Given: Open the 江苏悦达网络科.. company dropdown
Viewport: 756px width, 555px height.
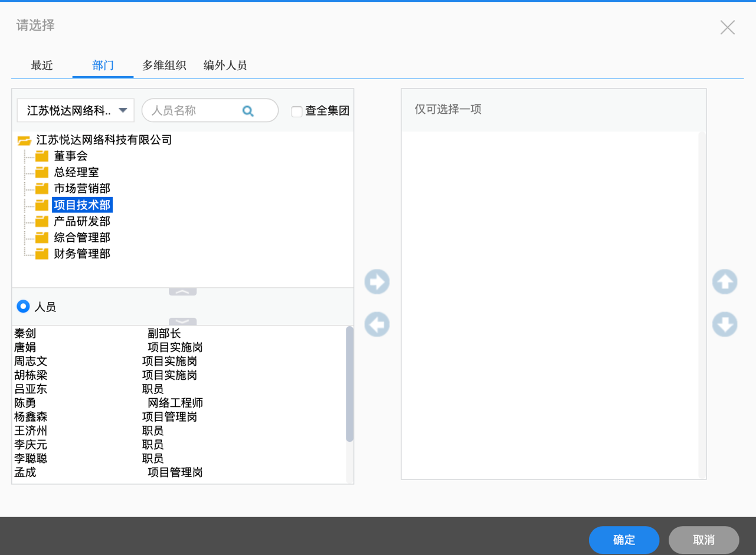Looking at the screenshot, I should point(76,111).
